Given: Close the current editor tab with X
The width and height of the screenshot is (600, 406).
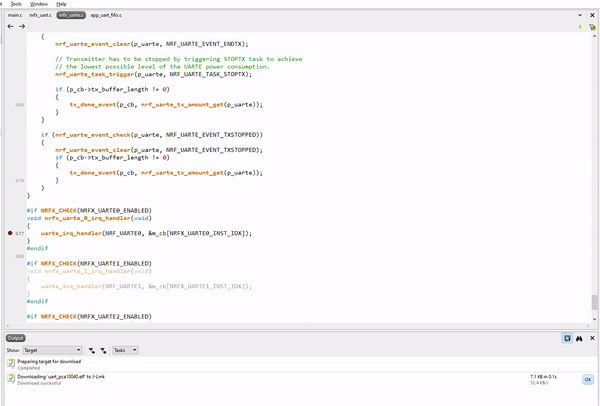Looking at the screenshot, I should pyautogui.click(x=592, y=15).
